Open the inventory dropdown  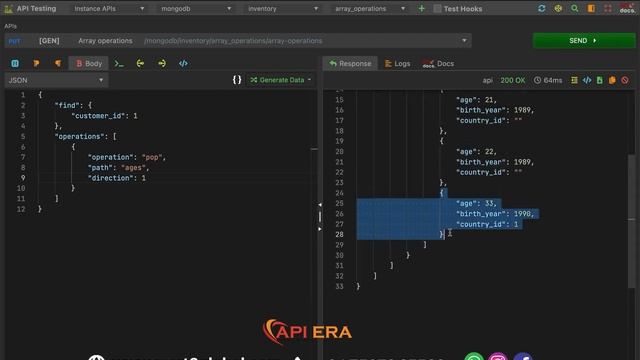(x=283, y=9)
